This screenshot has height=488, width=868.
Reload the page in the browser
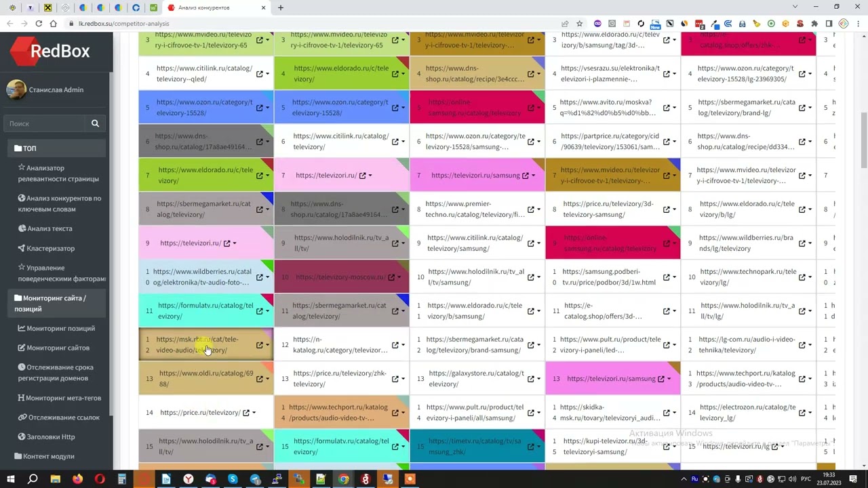(x=39, y=24)
